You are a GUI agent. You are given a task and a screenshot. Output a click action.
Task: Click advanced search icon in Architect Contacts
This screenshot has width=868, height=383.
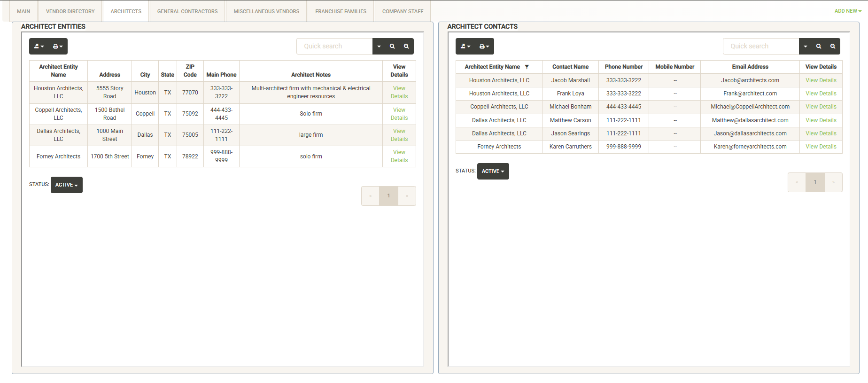click(833, 47)
